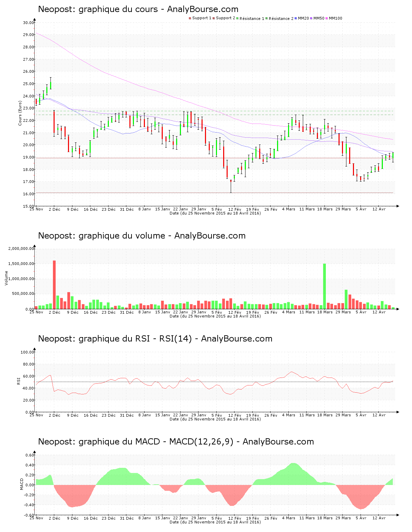This screenshot has width=412, height=532.
Task: Click the 500,000.00 value on volume axis
Action: pos(23,294)
